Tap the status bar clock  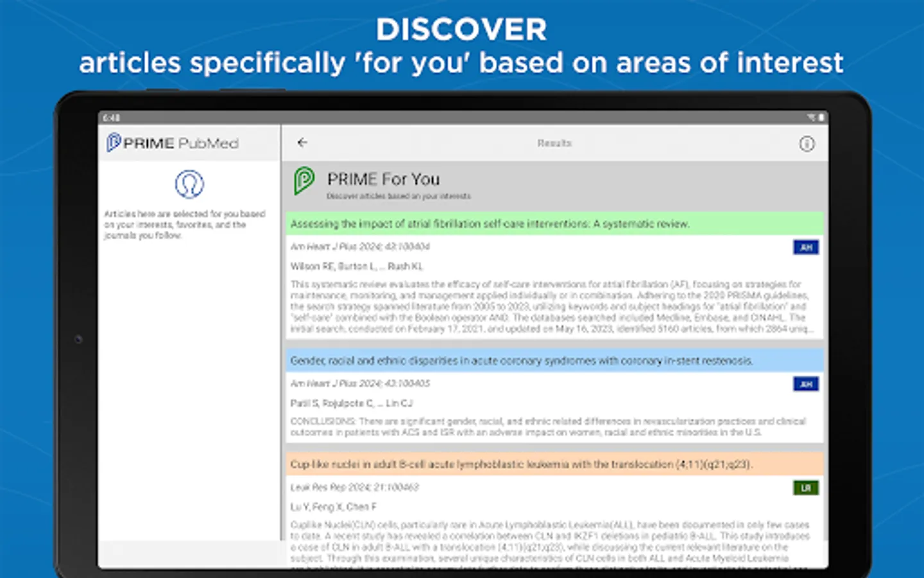click(111, 118)
